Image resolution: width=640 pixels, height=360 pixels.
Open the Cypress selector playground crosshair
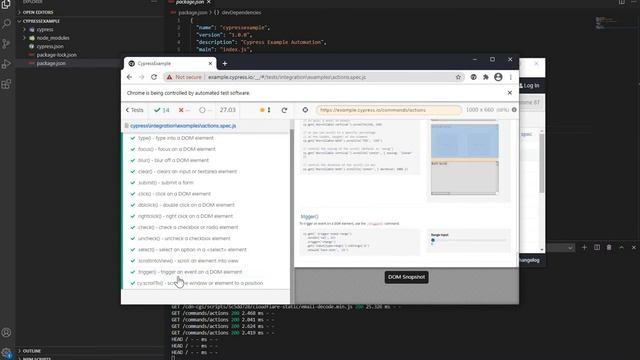pos(305,110)
